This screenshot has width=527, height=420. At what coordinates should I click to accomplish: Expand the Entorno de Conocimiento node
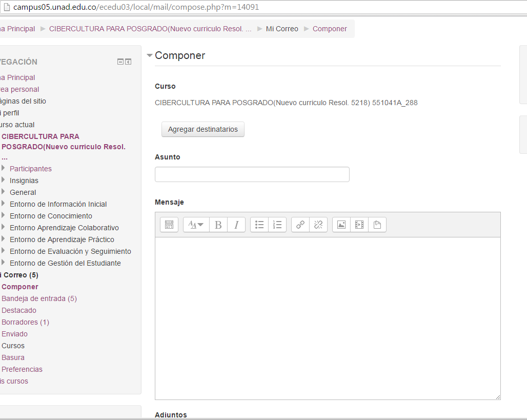pos(4,215)
